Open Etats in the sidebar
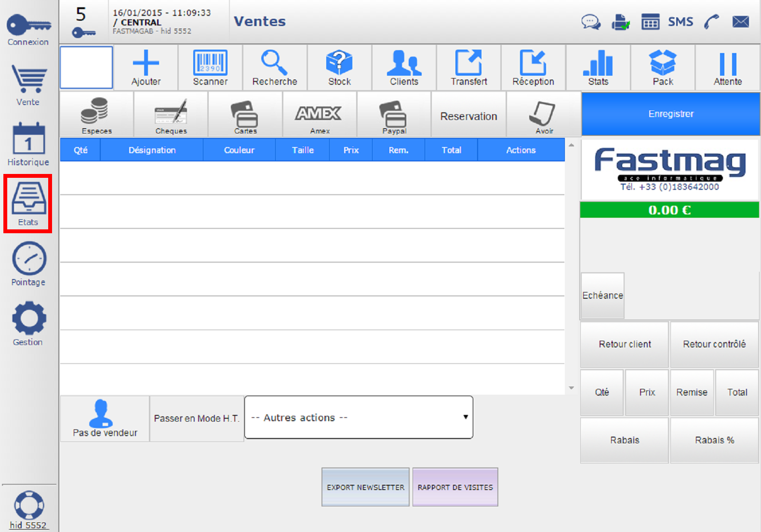Viewport: 761px width, 532px height. pyautogui.click(x=28, y=204)
